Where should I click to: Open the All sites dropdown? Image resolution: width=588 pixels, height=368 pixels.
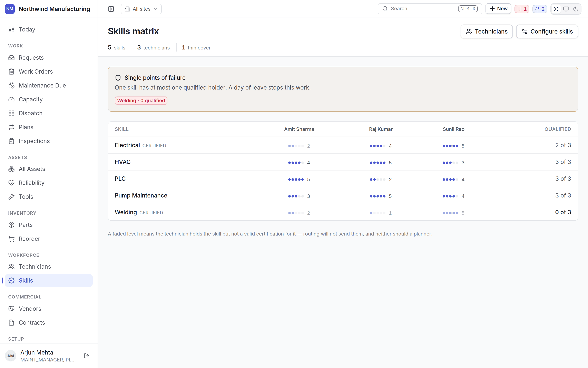click(141, 9)
